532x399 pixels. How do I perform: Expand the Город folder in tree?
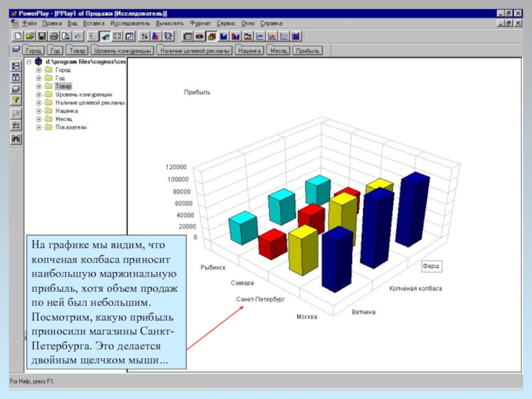[39, 70]
